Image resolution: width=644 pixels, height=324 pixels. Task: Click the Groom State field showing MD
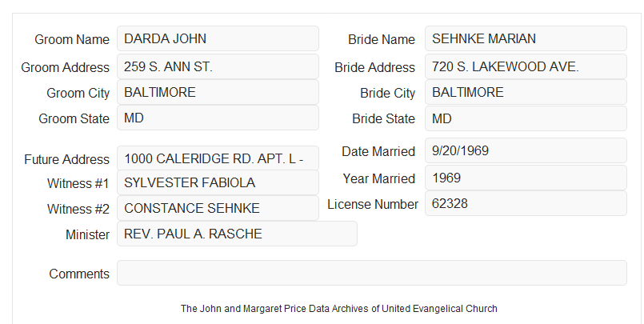(x=218, y=118)
